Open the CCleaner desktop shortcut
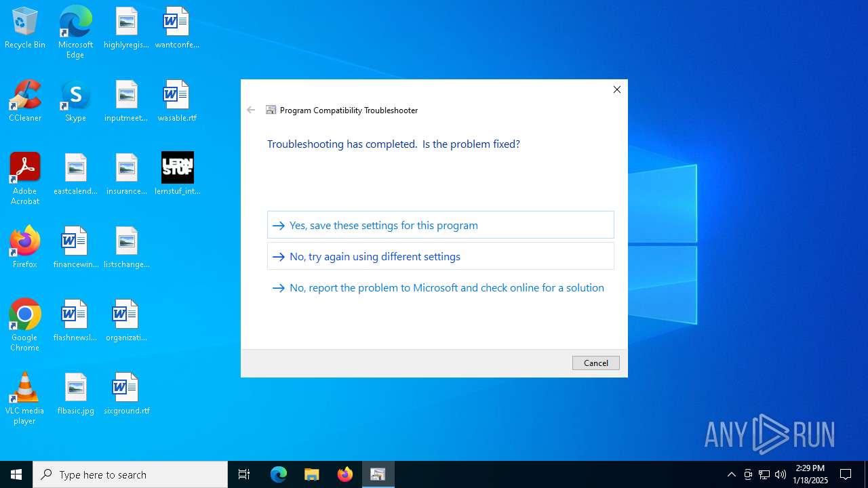 coord(25,102)
